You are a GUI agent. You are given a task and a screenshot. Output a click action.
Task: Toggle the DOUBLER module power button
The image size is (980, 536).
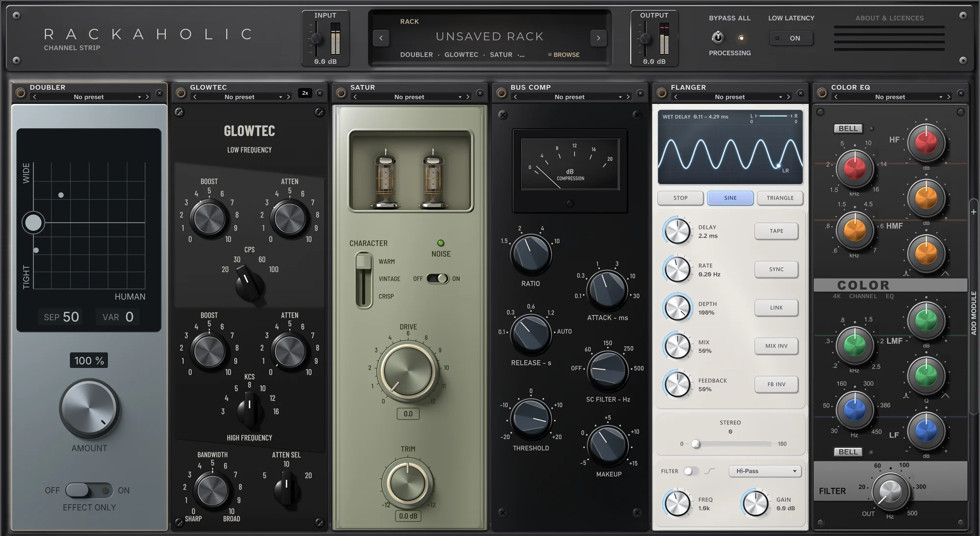coord(21,93)
